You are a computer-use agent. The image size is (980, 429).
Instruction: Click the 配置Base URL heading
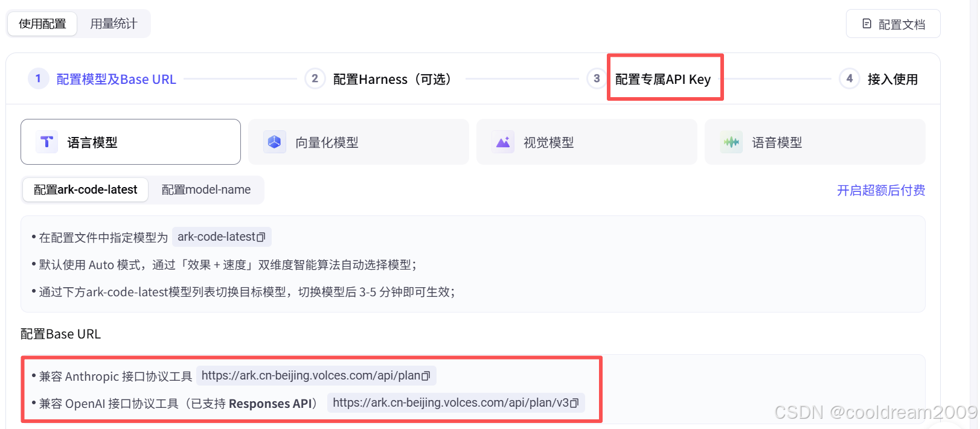point(60,334)
